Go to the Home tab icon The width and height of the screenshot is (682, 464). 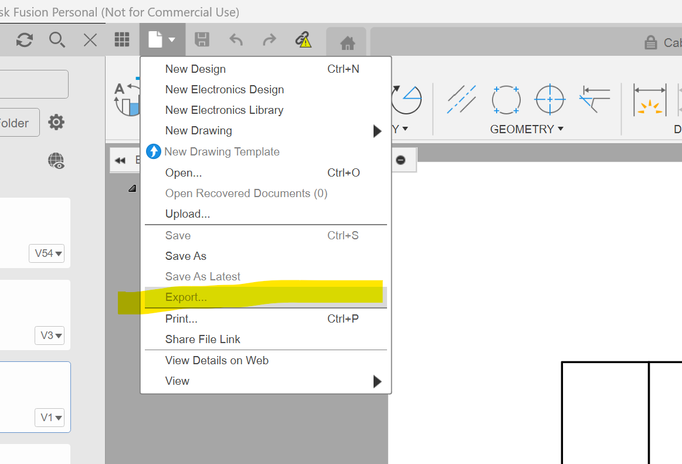[x=347, y=43]
